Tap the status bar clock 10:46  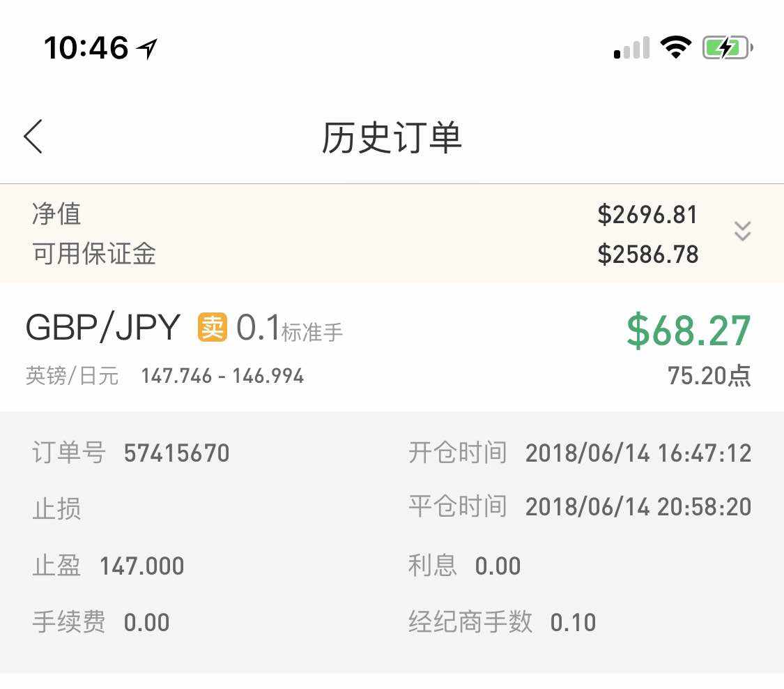pyautogui.click(x=86, y=48)
